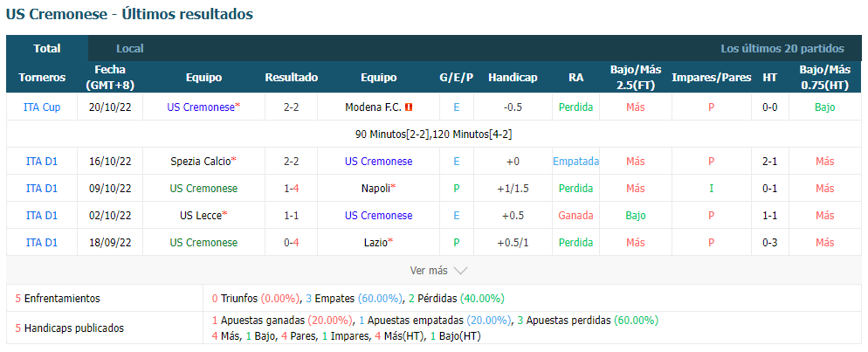Click the 1-4 result against Napoli

coord(292,188)
